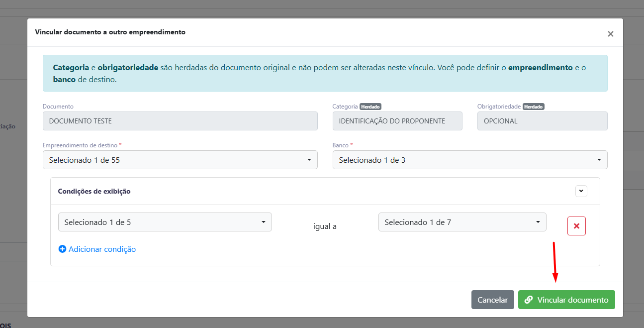This screenshot has width=644, height=328.
Task: Click the link icon in Vincular documento button
Action: (529, 300)
